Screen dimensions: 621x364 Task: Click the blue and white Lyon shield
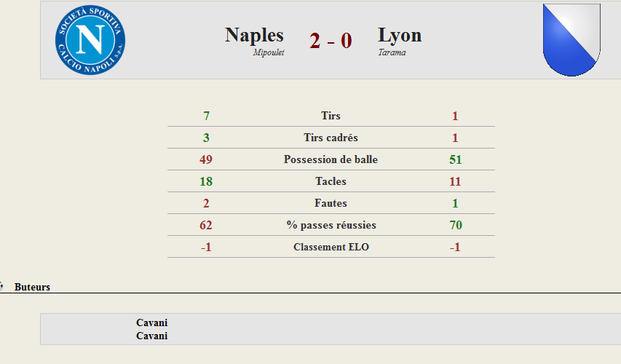click(571, 39)
